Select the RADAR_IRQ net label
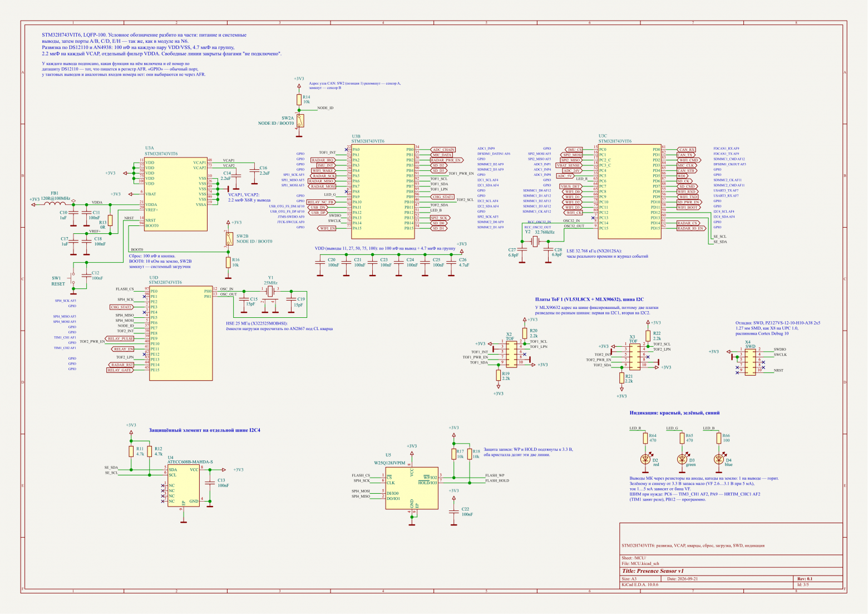The image size is (868, 614). [323, 160]
